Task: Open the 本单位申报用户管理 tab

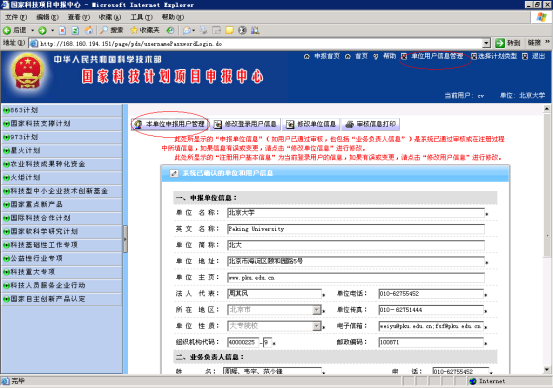Action: (170, 124)
